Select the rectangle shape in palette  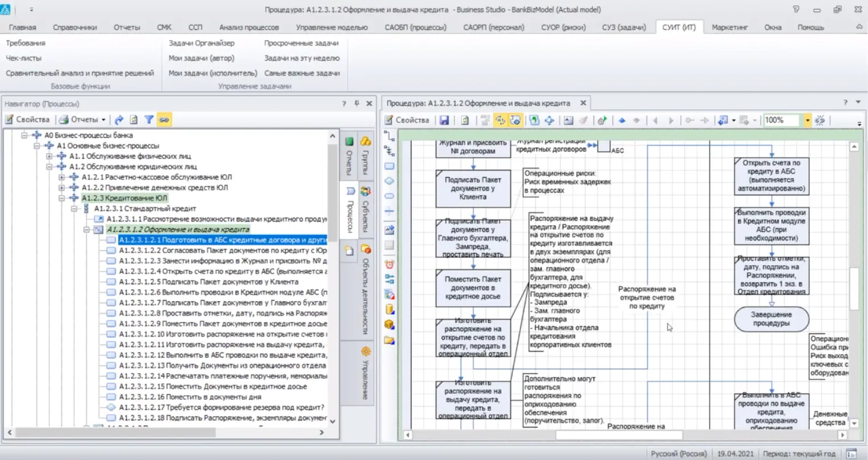point(389,166)
